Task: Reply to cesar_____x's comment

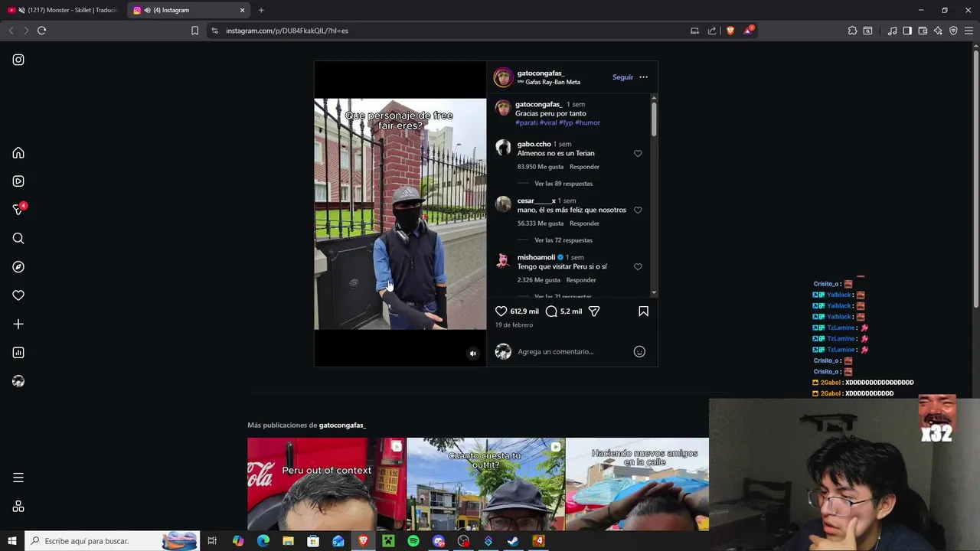Action: pos(584,223)
